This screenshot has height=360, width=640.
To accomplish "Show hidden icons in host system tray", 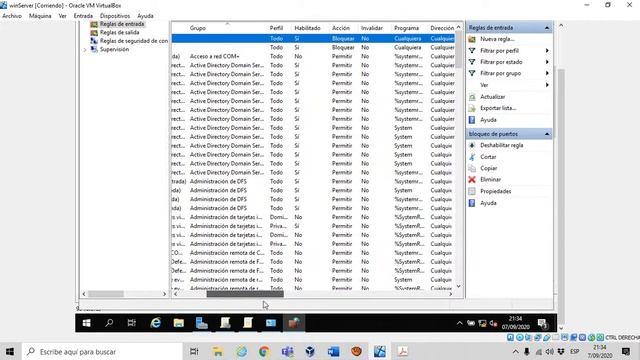I will [516, 351].
